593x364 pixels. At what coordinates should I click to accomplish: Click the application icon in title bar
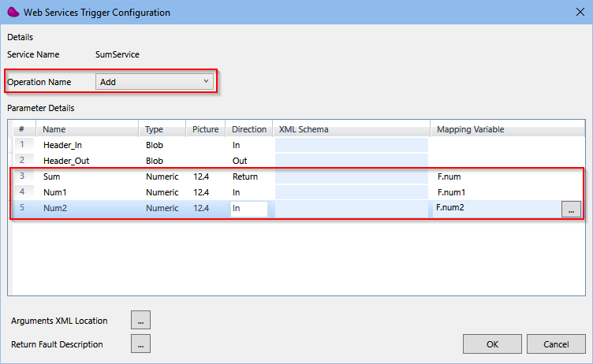click(x=13, y=12)
